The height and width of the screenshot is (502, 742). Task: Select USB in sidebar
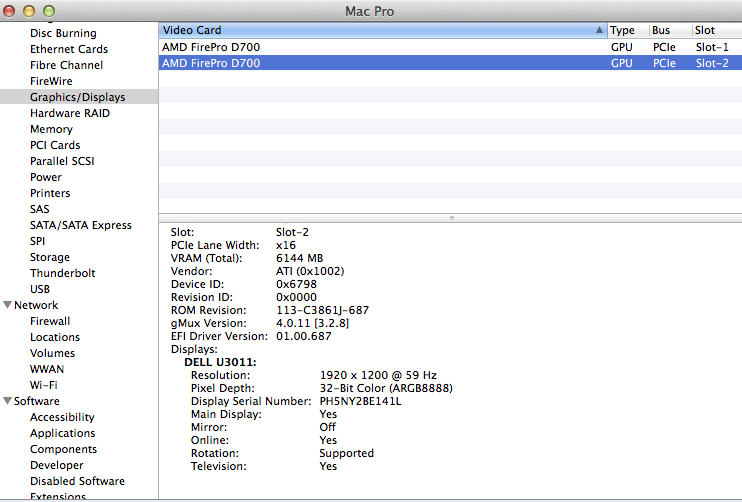[40, 289]
